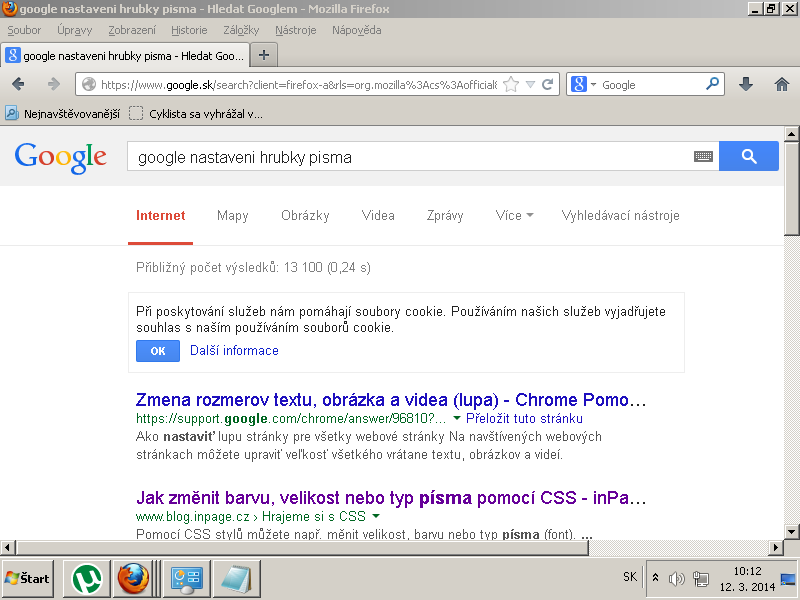The width and height of the screenshot is (800, 600).
Task: Reload the page via refresh icon
Action: (x=547, y=84)
